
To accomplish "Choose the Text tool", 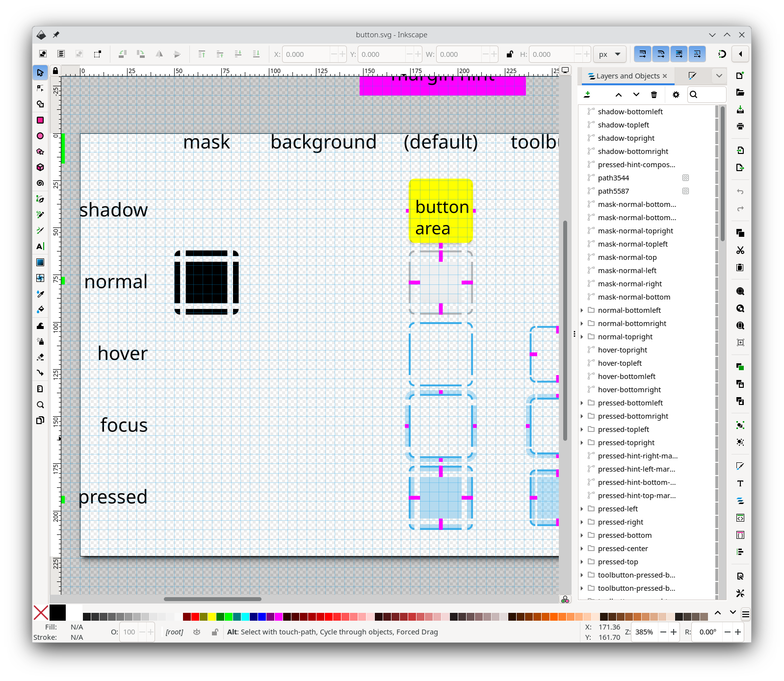I will click(x=40, y=246).
